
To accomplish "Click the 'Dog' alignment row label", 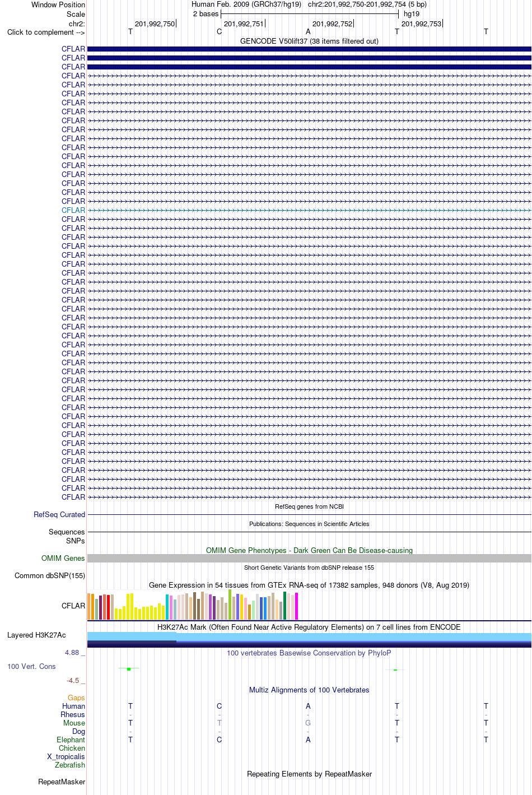I will (x=79, y=731).
